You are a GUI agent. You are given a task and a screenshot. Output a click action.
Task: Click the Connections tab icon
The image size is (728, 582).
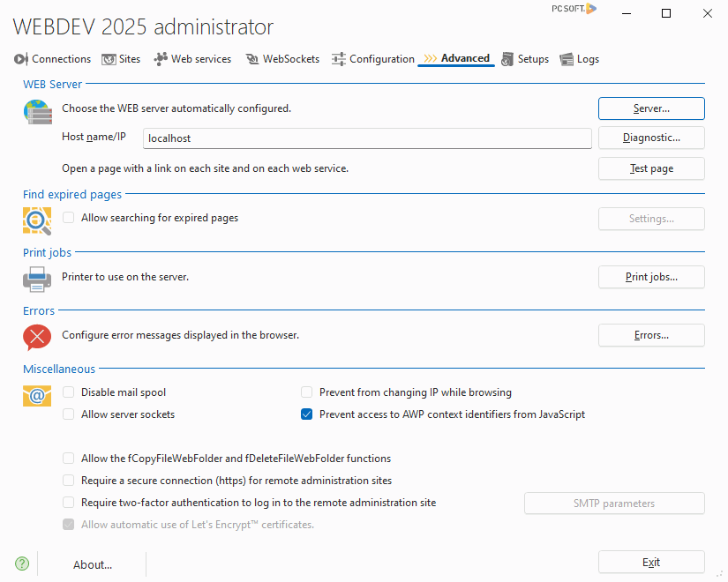(x=21, y=59)
